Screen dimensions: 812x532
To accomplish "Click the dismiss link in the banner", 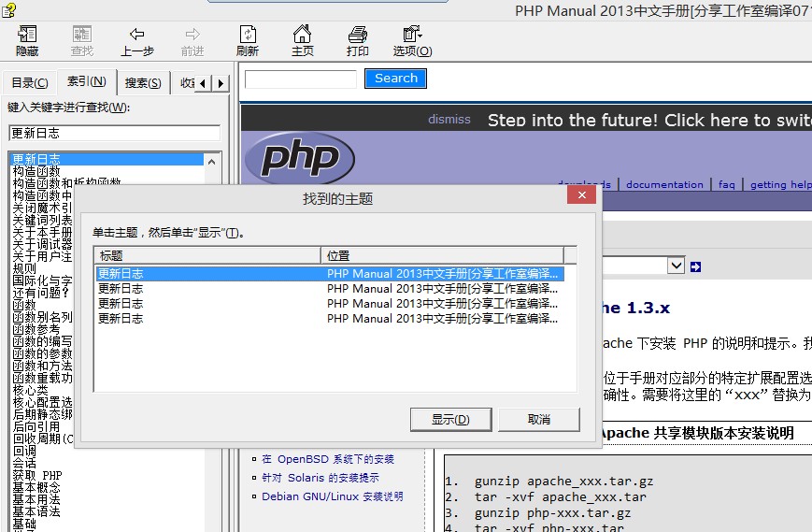I will point(449,119).
